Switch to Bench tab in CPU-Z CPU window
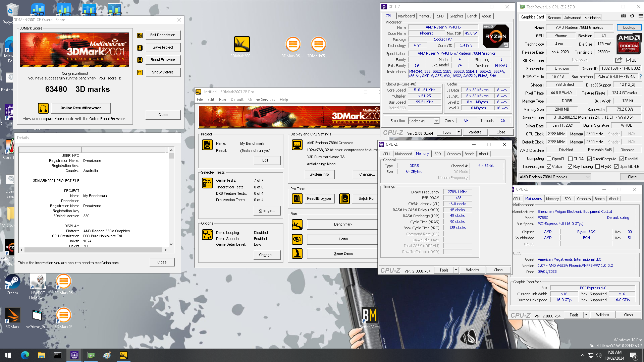The width and height of the screenshot is (644, 362). point(472,16)
